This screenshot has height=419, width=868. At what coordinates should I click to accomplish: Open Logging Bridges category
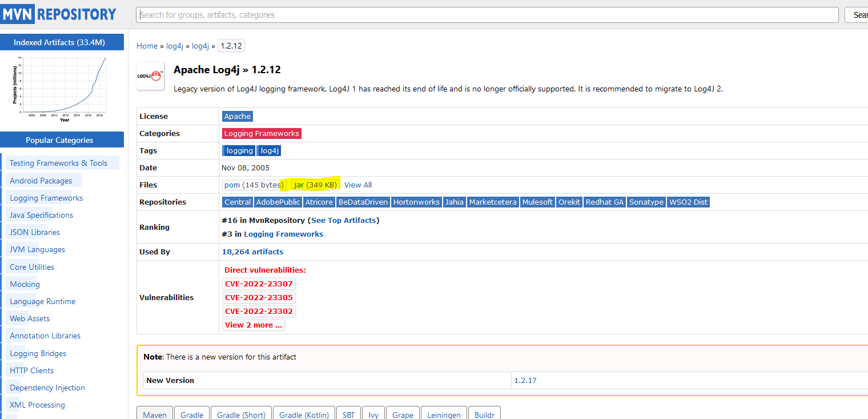point(38,353)
